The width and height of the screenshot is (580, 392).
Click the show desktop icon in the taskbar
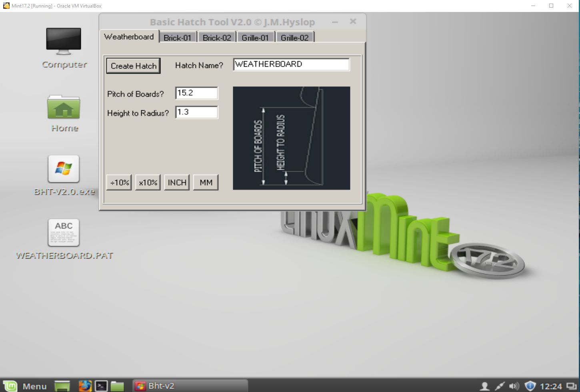click(x=62, y=386)
